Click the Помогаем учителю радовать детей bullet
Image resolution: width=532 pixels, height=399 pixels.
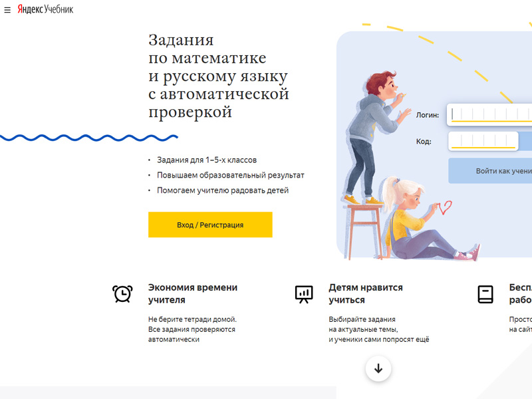(223, 190)
